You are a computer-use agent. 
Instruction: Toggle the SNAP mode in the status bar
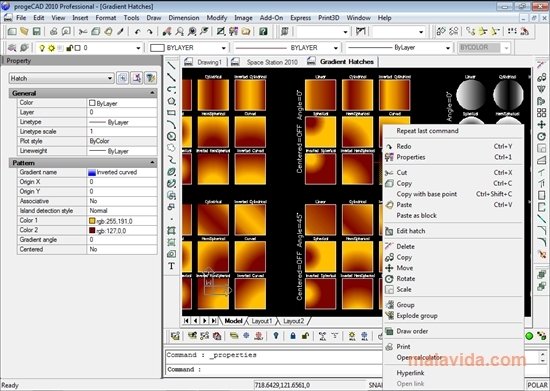[375, 385]
